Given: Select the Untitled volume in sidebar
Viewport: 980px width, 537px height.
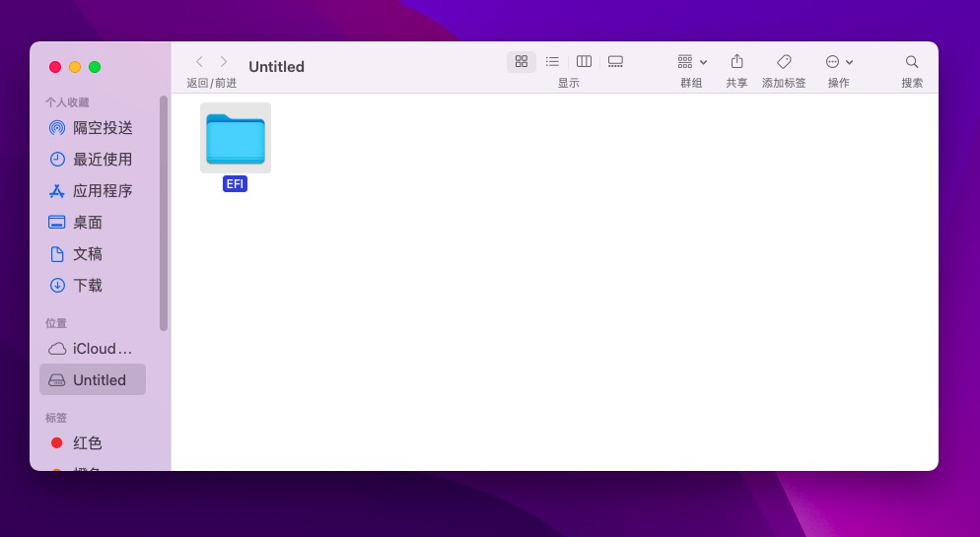Looking at the screenshot, I should (x=93, y=379).
